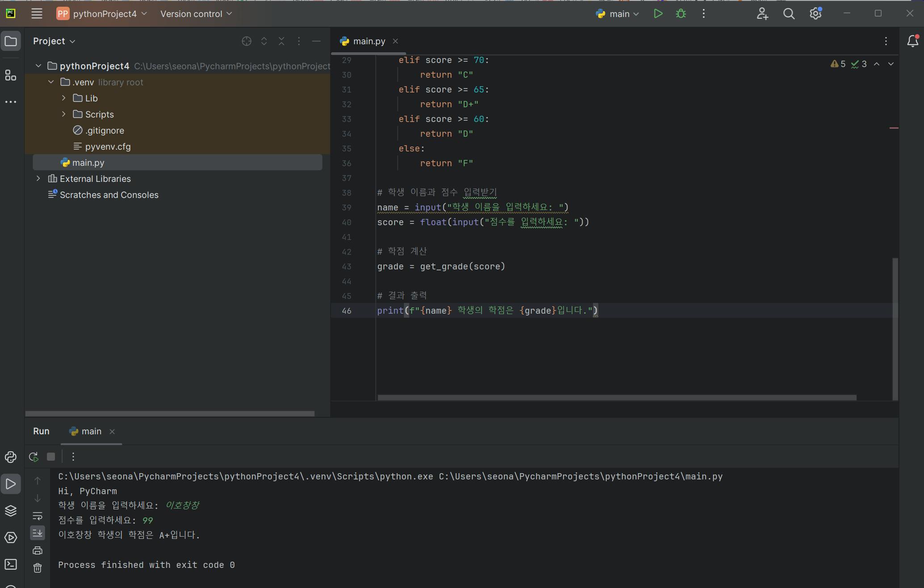The height and width of the screenshot is (588, 924).
Task: Open Search Everywhere magnifier
Action: pos(789,14)
